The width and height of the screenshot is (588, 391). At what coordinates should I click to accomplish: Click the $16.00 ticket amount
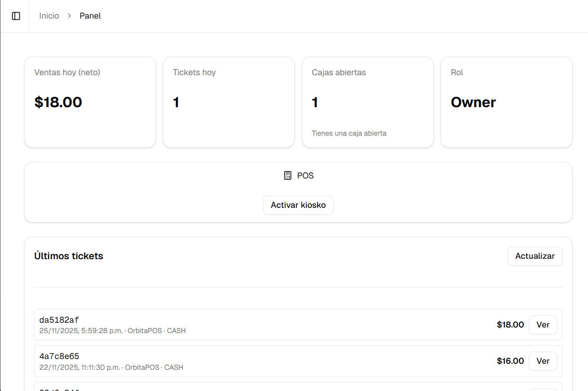pos(510,361)
